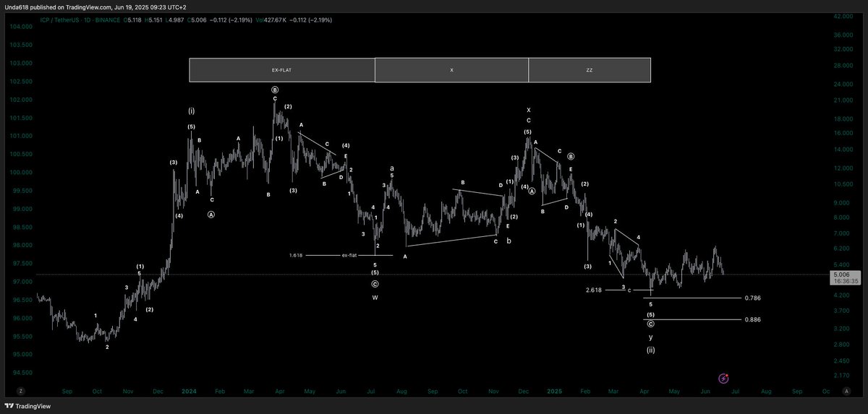Click the 'y' wave label
This screenshot has height=414, width=868.
tap(651, 337)
